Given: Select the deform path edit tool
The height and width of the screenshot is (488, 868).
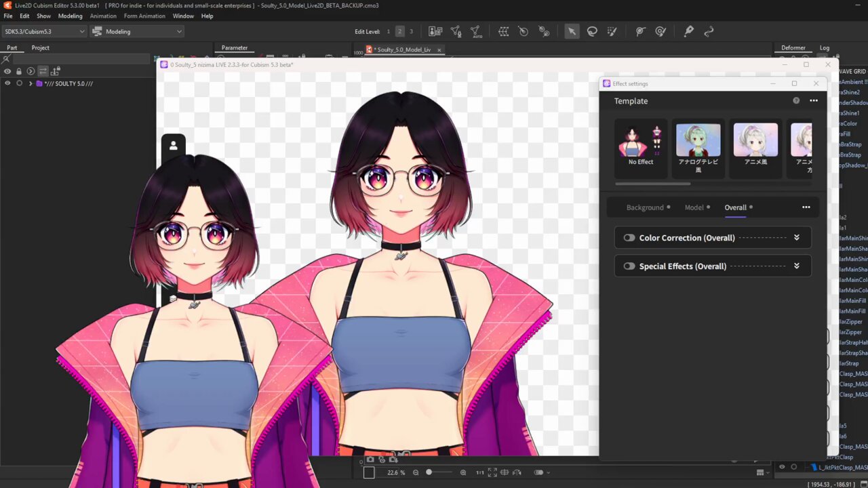Looking at the screenshot, I should tap(689, 31).
